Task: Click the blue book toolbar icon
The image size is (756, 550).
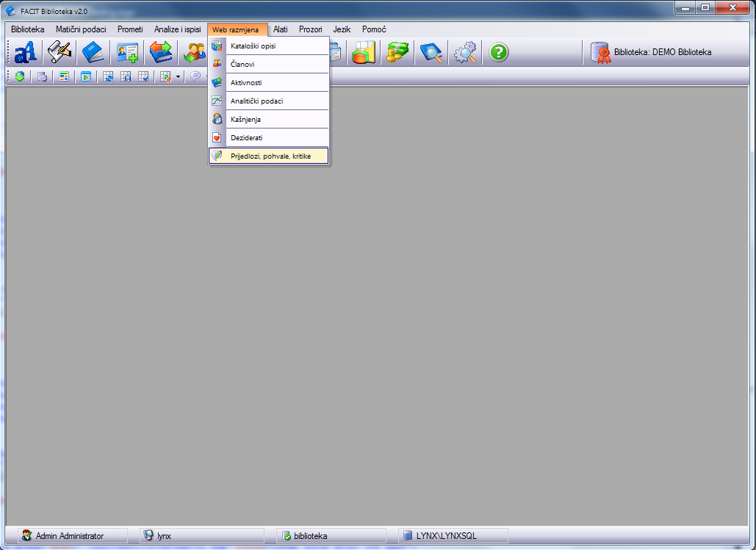Action: point(93,53)
